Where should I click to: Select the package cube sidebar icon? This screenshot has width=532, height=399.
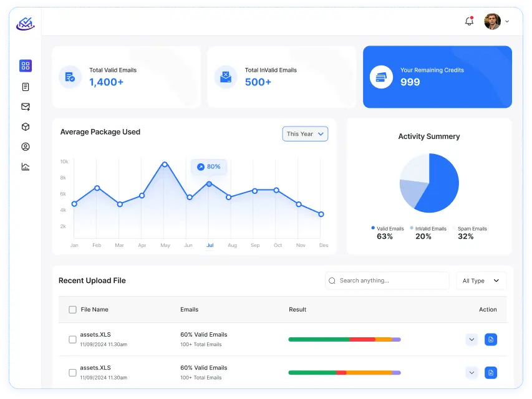click(x=26, y=127)
